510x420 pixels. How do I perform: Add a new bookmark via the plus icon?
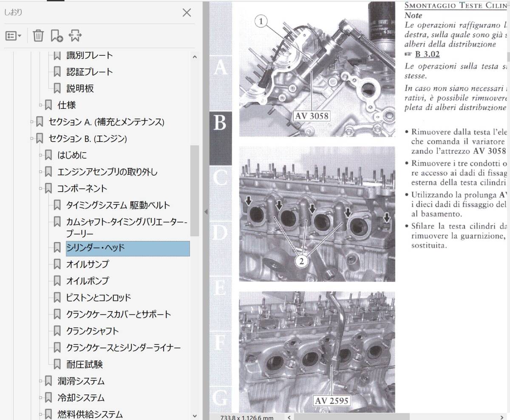coord(57,36)
